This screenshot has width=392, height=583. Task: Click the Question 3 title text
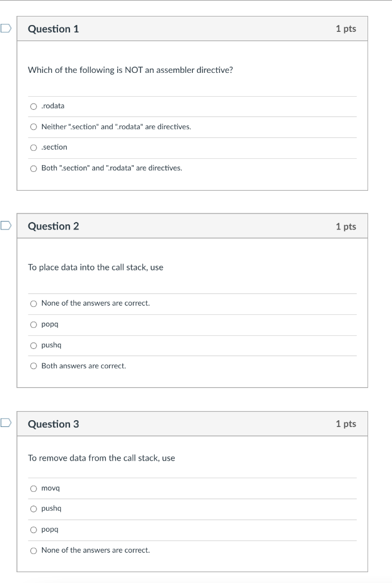53,424
